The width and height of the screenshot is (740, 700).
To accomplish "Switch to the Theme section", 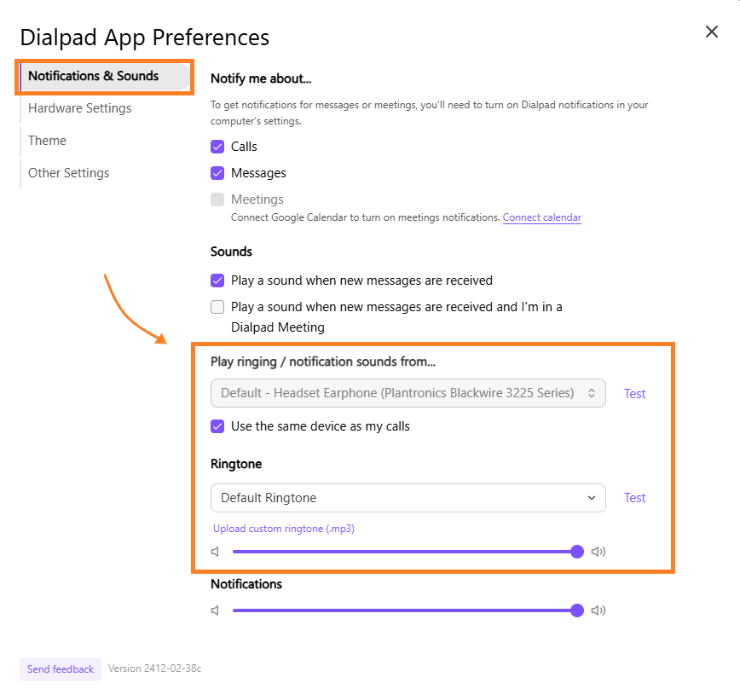I will pyautogui.click(x=47, y=141).
